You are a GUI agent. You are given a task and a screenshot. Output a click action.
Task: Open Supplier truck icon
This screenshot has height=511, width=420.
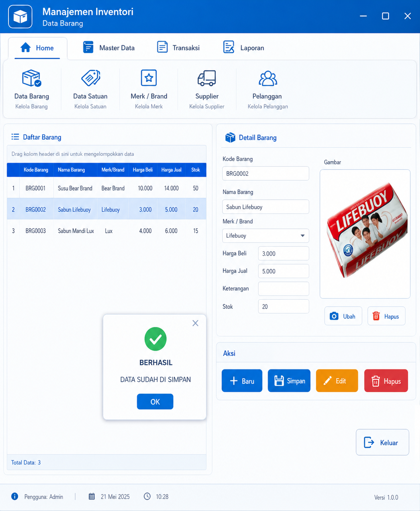[207, 78]
